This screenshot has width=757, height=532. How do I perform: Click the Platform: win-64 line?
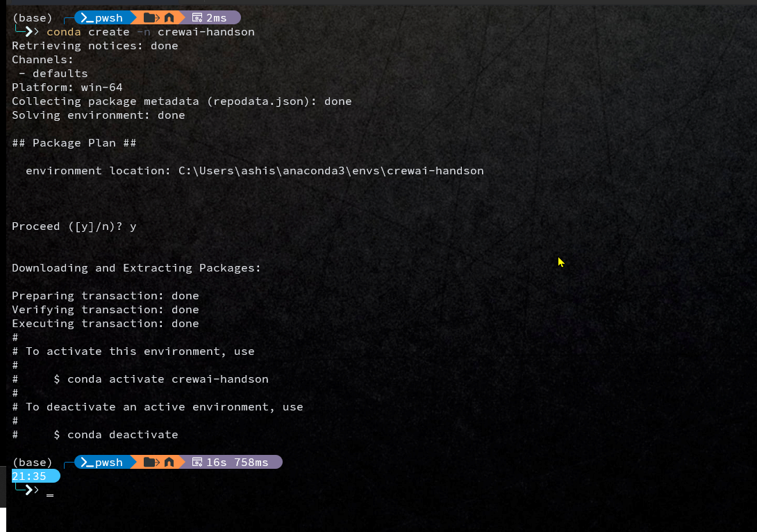click(x=67, y=88)
